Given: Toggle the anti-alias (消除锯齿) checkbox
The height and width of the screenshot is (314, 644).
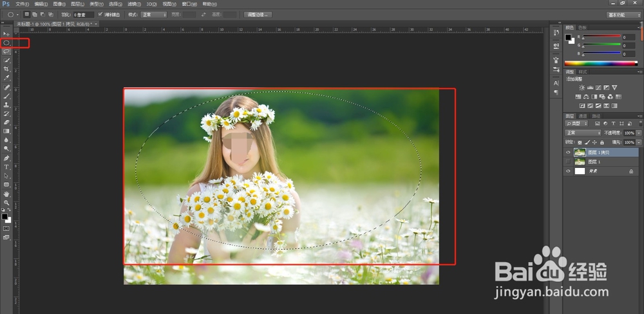Looking at the screenshot, I should coord(100,14).
